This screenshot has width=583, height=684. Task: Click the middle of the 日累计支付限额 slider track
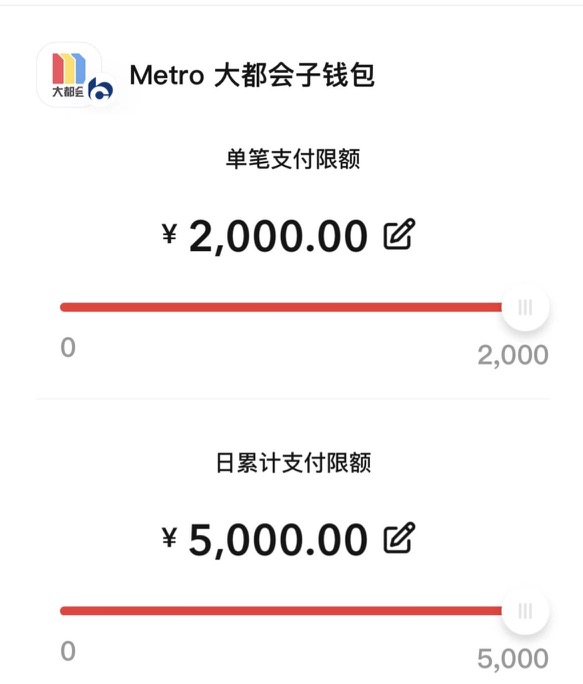(281, 611)
